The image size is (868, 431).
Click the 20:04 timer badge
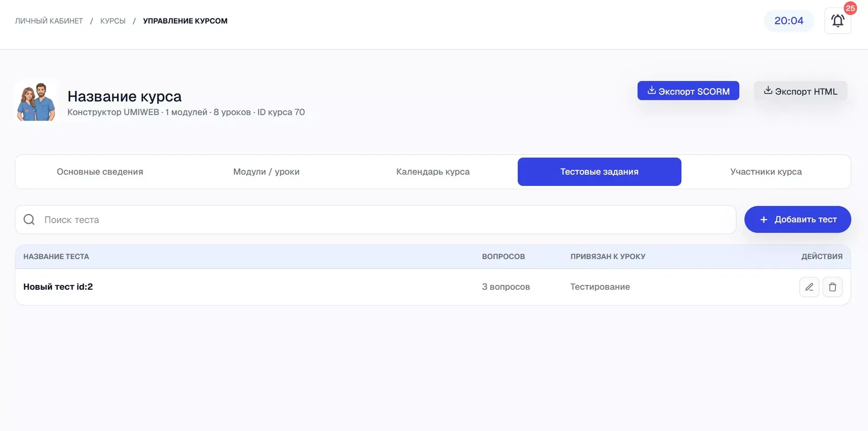pyautogui.click(x=789, y=21)
